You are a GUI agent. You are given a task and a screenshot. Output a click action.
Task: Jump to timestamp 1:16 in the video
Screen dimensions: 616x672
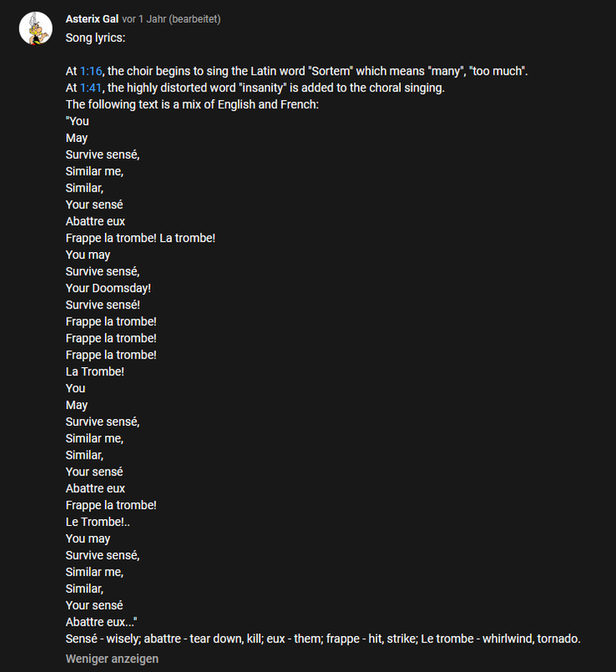pos(91,71)
